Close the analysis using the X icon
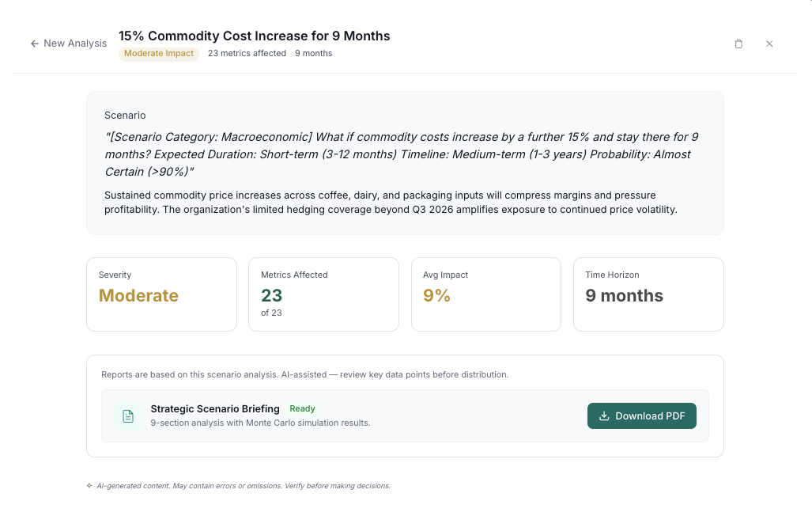Viewport: 812px width, 516px height. tap(769, 44)
